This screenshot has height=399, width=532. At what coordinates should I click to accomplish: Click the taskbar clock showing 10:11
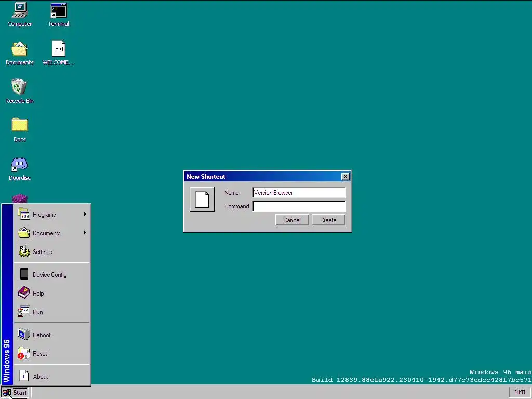point(520,392)
